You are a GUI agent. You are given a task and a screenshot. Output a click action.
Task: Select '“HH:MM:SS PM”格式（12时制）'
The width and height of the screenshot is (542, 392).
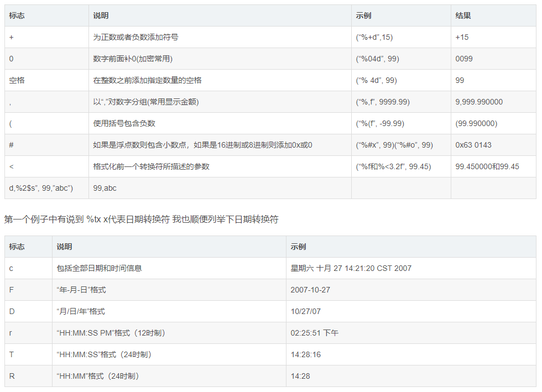click(x=111, y=333)
